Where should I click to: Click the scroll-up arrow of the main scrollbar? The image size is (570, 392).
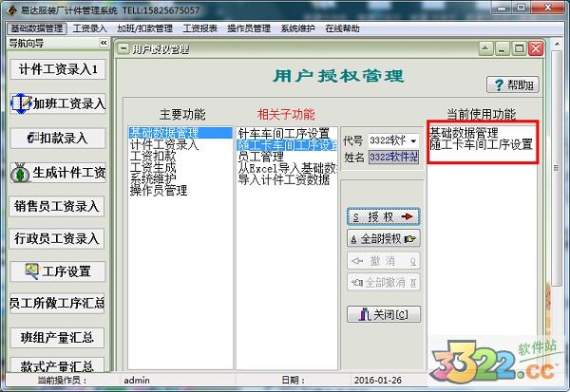pos(556,45)
